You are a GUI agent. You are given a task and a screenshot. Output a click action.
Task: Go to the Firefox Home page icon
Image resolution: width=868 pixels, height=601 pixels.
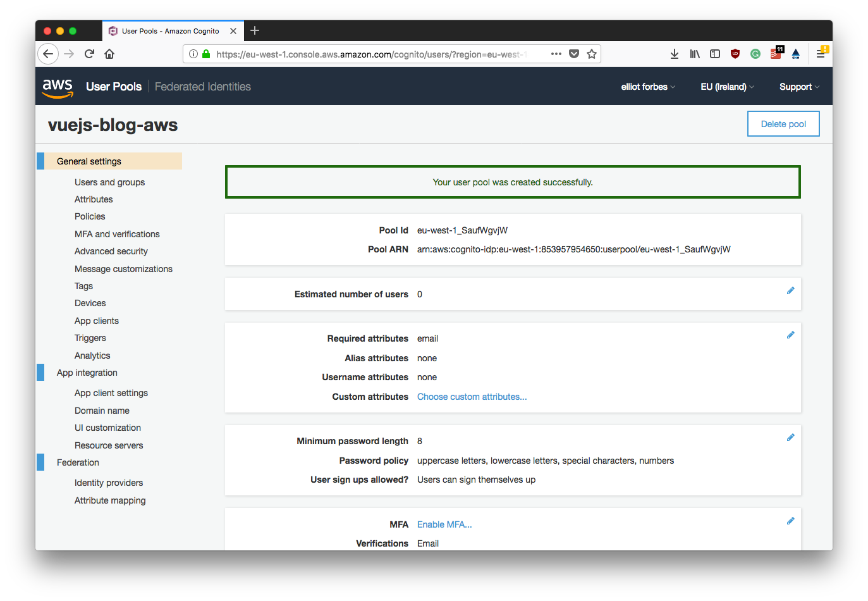[109, 54]
